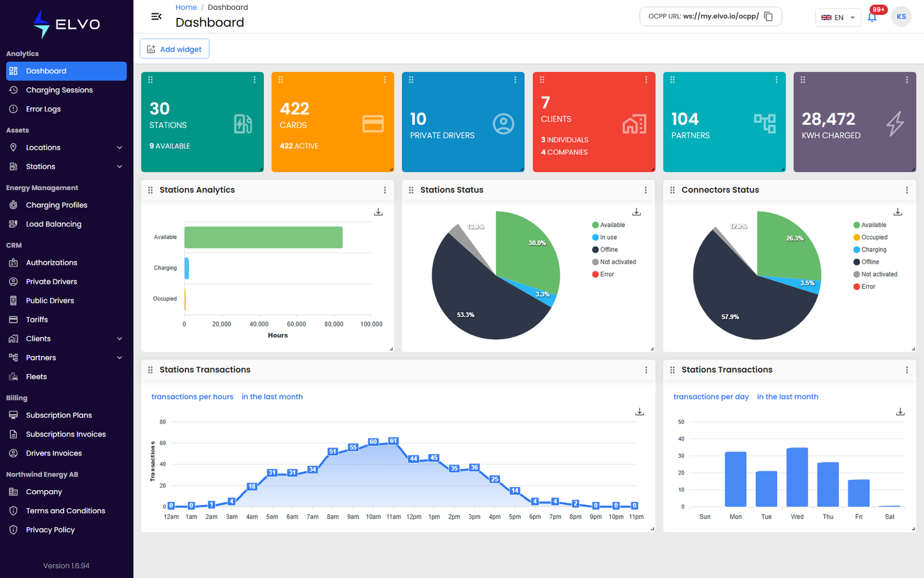
Task: Open options menu of Cards card
Action: [385, 80]
